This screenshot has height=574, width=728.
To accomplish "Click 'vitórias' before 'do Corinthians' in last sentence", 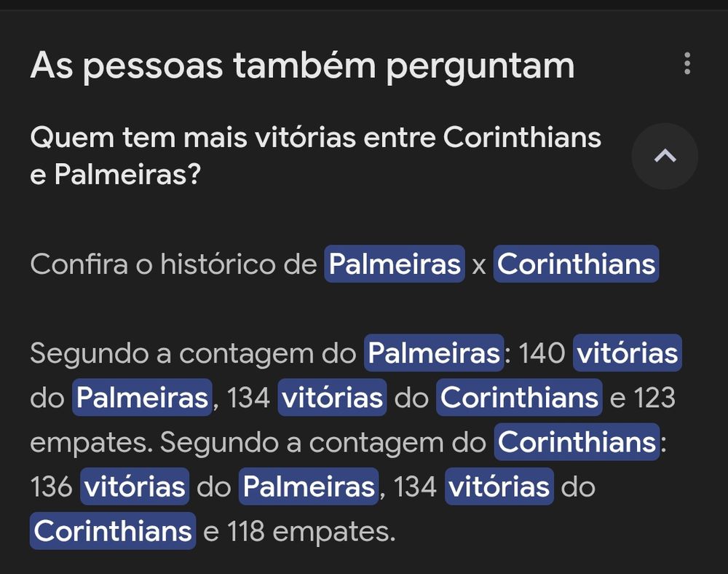I will [499, 487].
